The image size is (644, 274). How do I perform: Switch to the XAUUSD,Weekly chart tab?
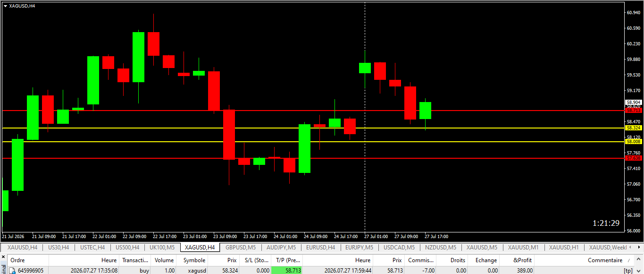pos(608,247)
